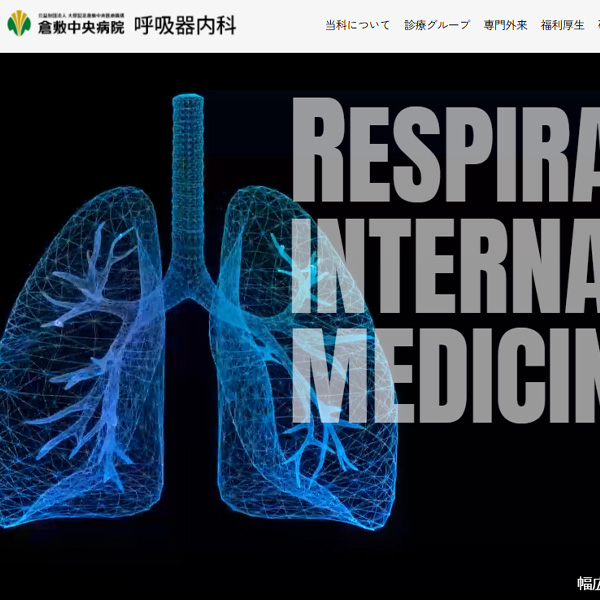Click the cut-off menu item after 福利厚生
The width and height of the screenshot is (600, 600).
[x=596, y=25]
